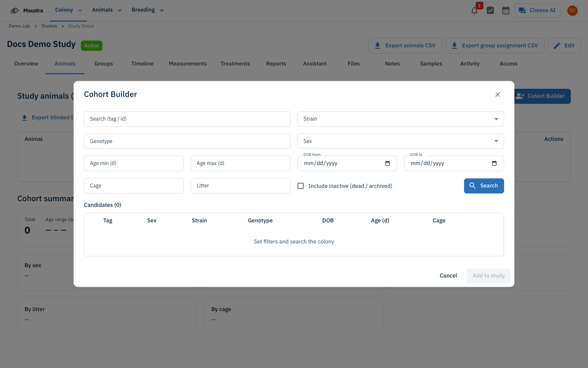The image size is (588, 368).
Task: Switch to the Overview tab
Action: point(26,64)
